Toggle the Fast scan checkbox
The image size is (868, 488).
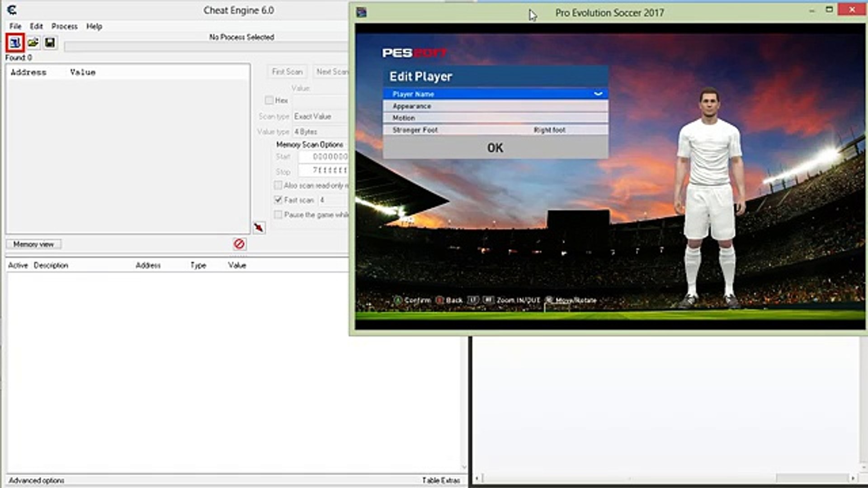point(278,200)
